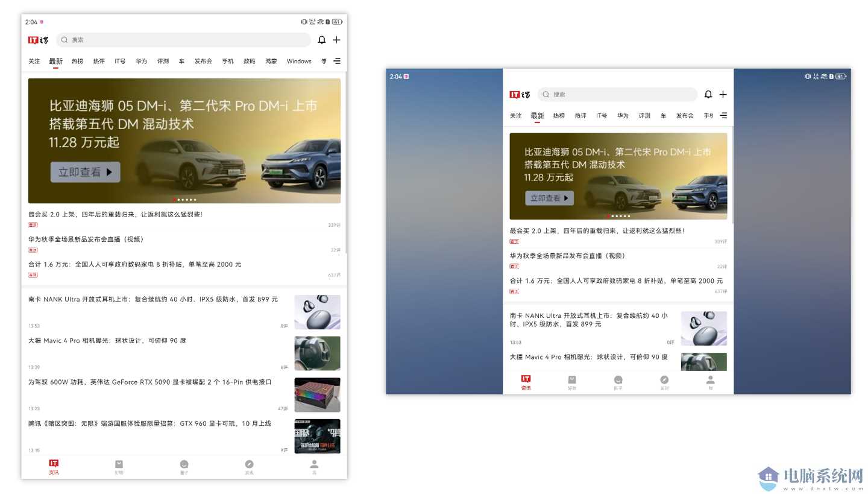Click 339评 comment count in left screenshot
Screen dimensions: 868x494
coord(334,225)
